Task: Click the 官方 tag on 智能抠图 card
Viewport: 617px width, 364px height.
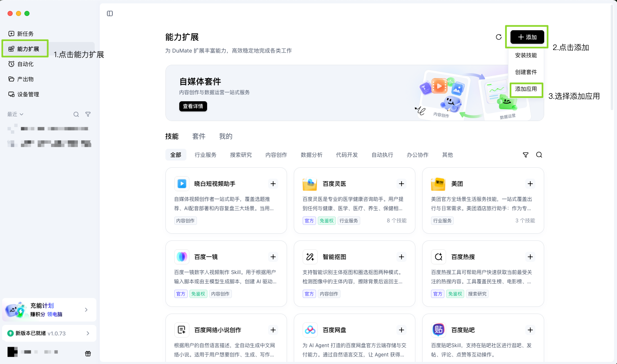Action: (309, 294)
